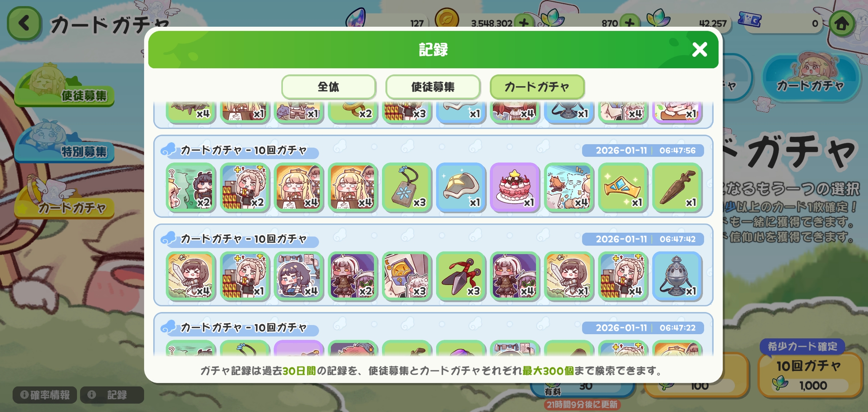Viewport: 868px width, 412px height.
Task: Tap the strawberry cake card x1
Action: pos(515,187)
